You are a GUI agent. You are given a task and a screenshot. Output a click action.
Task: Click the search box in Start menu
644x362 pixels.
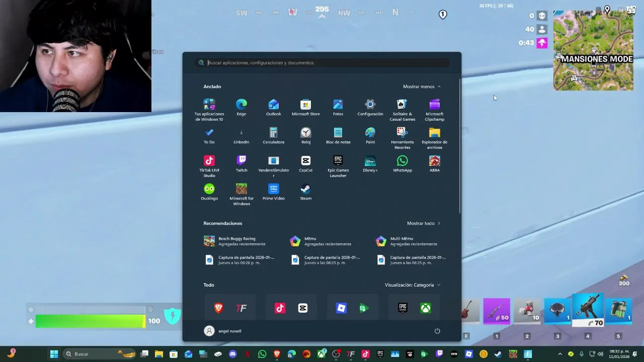322,63
